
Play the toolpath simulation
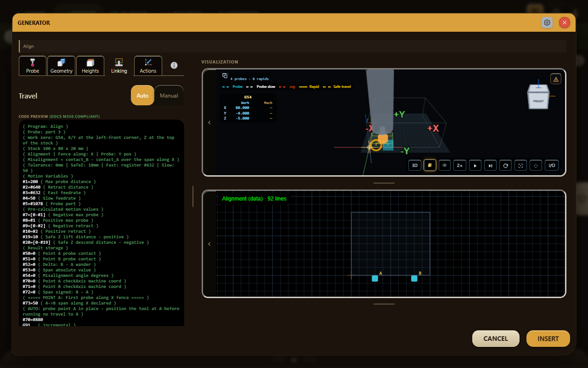(x=475, y=165)
